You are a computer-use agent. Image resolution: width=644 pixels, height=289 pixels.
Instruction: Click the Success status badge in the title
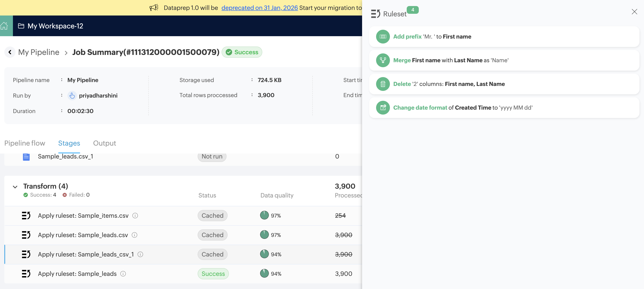click(241, 52)
